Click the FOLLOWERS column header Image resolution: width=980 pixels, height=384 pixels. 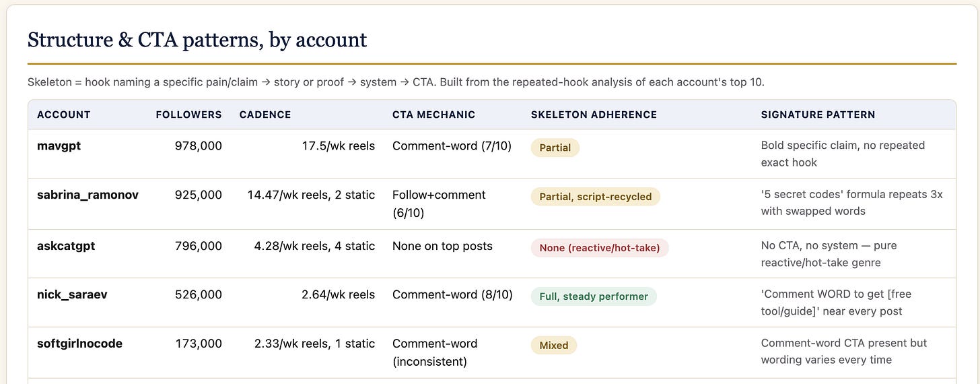[x=188, y=115]
